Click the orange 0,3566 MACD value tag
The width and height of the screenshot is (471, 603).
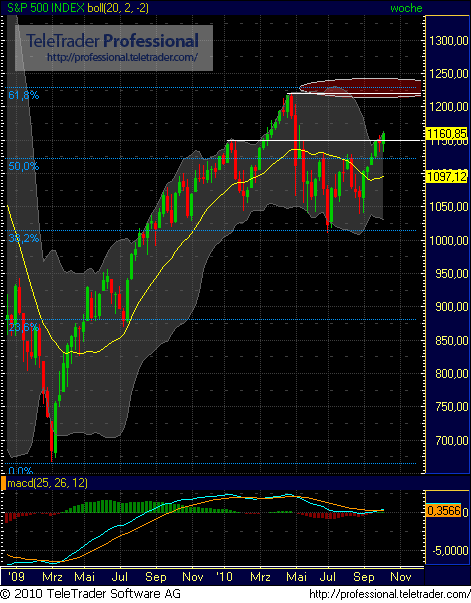click(x=444, y=511)
